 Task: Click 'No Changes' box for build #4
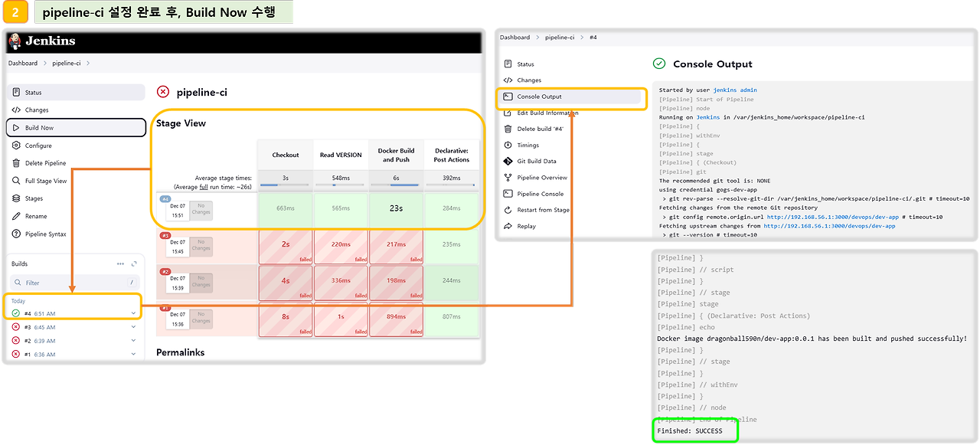(201, 210)
